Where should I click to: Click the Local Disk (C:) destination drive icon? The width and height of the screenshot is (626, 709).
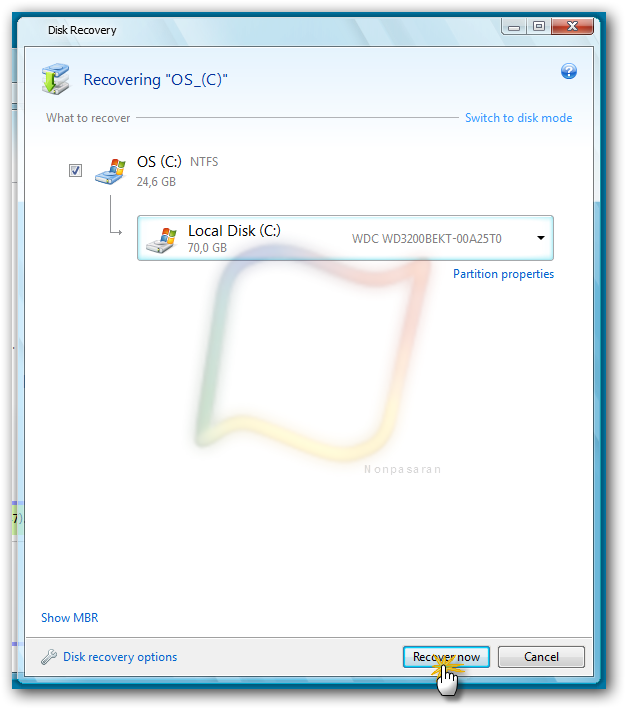161,240
